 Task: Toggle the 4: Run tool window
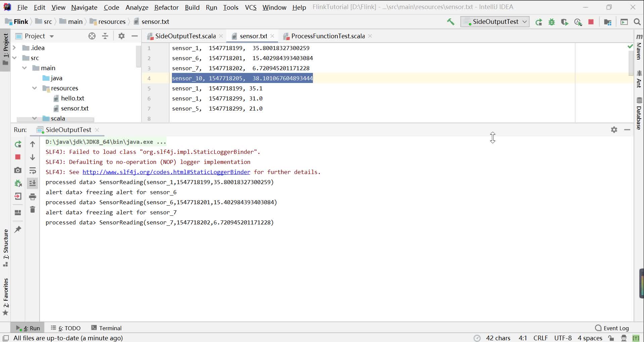pos(28,328)
